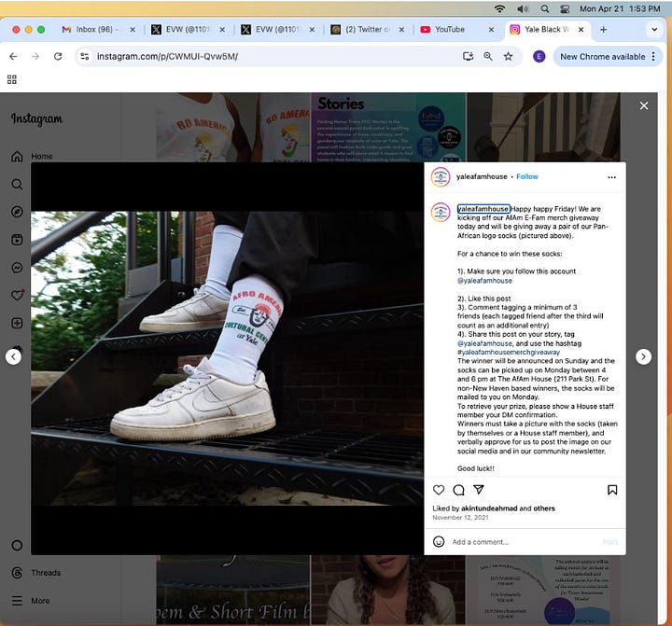The height and width of the screenshot is (626, 672).
Task: Click the site information icon in the address bar
Action: pos(84,56)
